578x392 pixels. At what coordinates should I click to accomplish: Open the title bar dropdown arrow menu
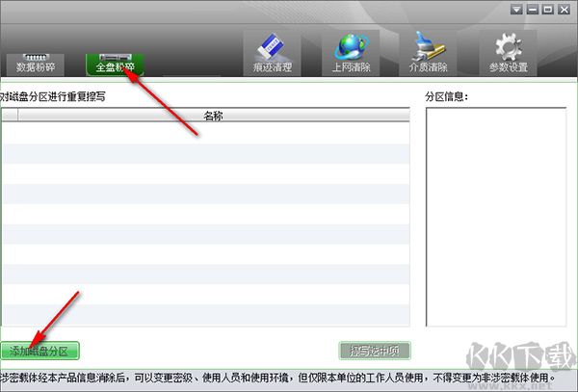tap(516, 10)
